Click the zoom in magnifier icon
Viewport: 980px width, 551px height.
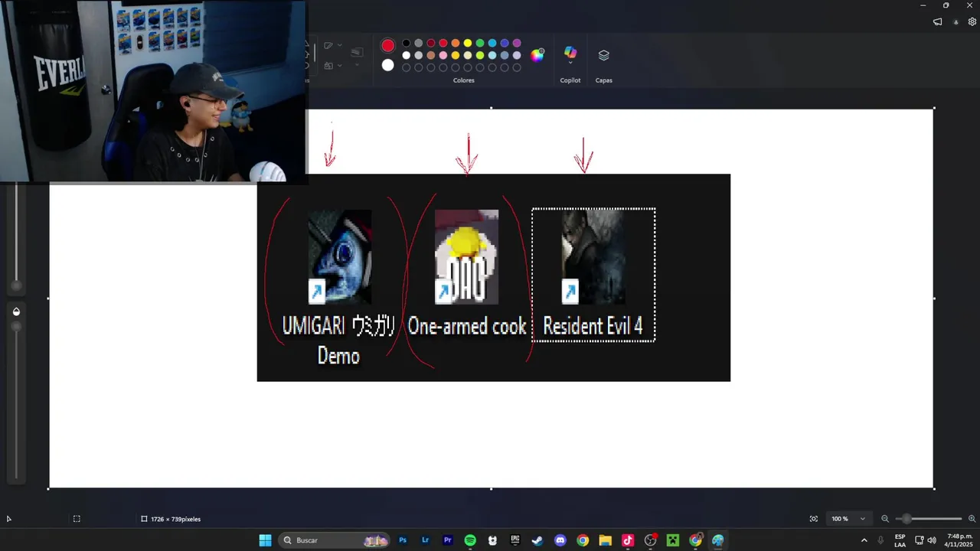pos(972,519)
